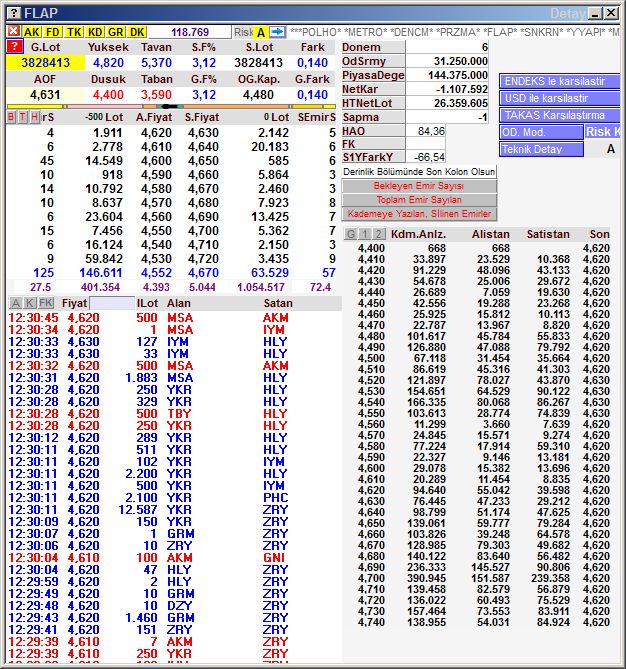Click the blue arrow icon next to Risk A

point(277,32)
